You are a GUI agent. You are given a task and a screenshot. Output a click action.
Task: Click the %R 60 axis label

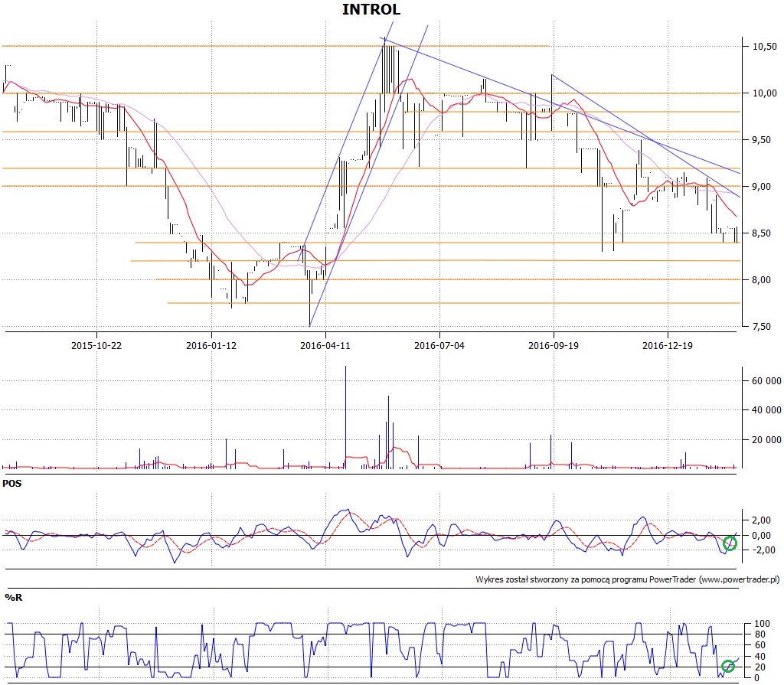(x=760, y=645)
